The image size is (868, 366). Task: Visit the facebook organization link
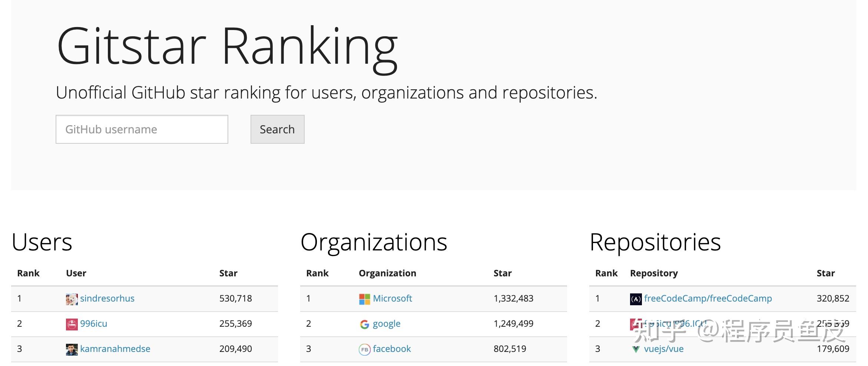point(391,349)
